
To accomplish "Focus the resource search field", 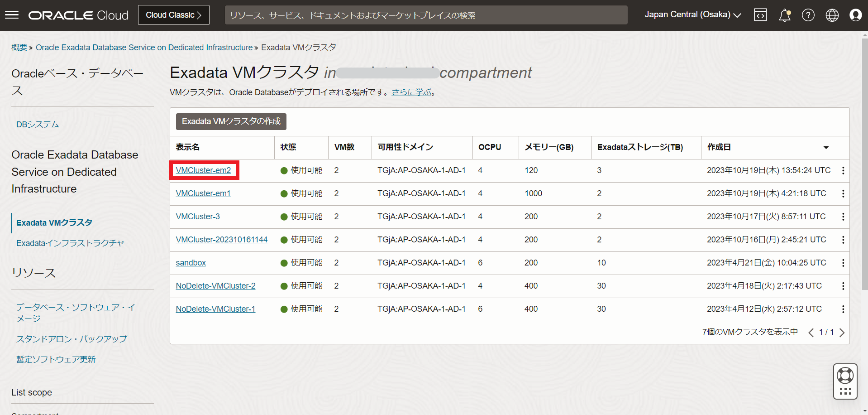I will click(425, 15).
